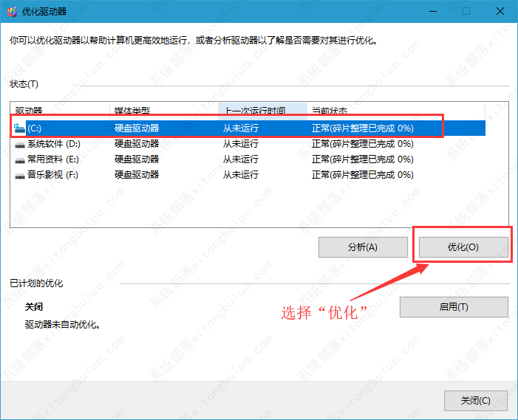Click the 关闭(C) close button
Screen dimensions: 518x420
tap(475, 401)
